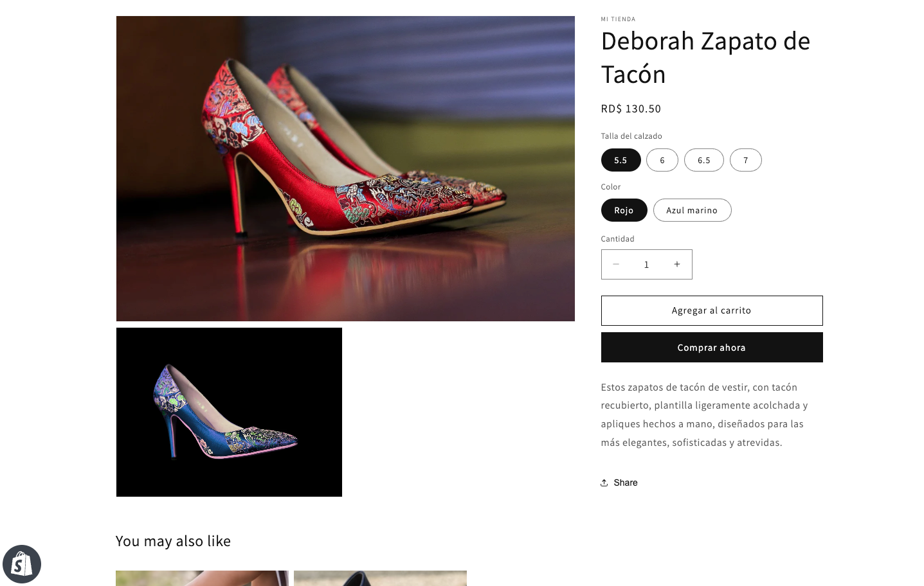Focus the Cantidad quantity input field

(x=646, y=264)
